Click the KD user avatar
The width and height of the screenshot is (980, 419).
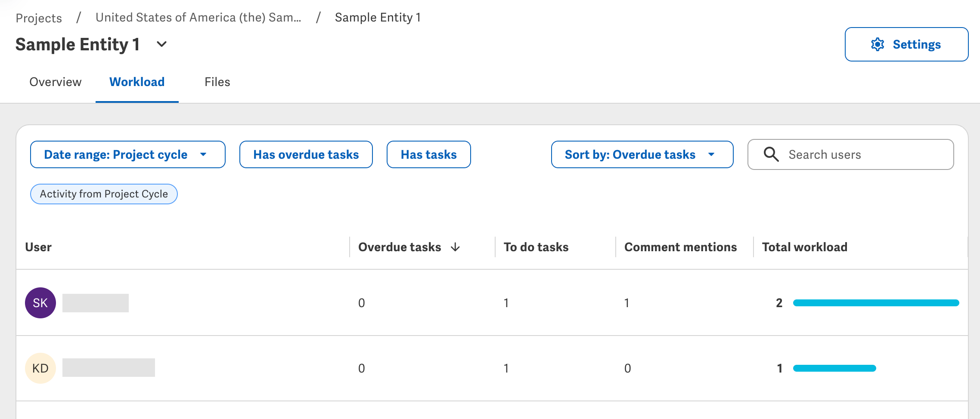(40, 368)
